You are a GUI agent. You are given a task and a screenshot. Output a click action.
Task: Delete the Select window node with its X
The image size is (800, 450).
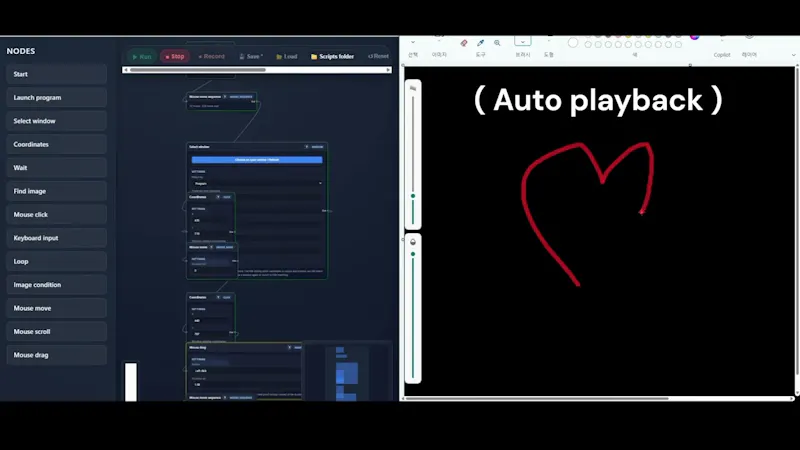(x=307, y=147)
